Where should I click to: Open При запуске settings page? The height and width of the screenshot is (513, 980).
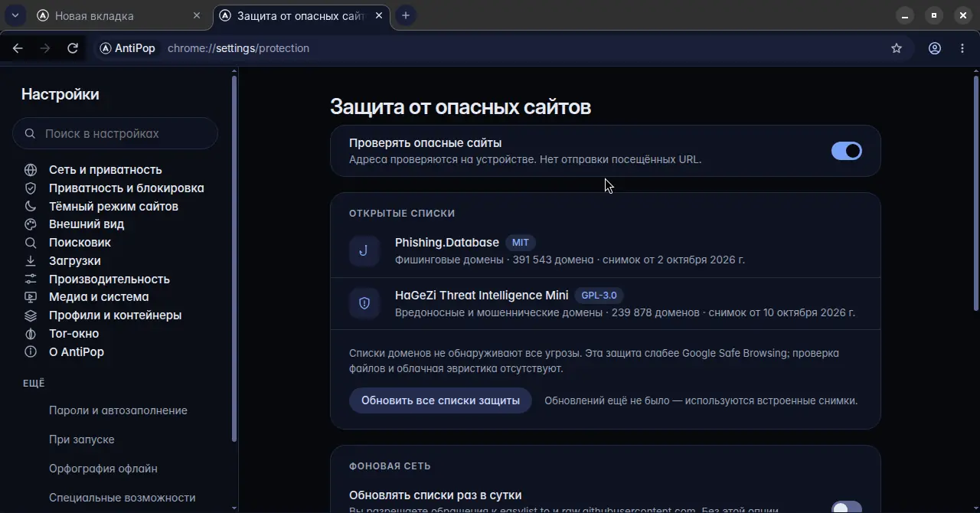pos(82,439)
